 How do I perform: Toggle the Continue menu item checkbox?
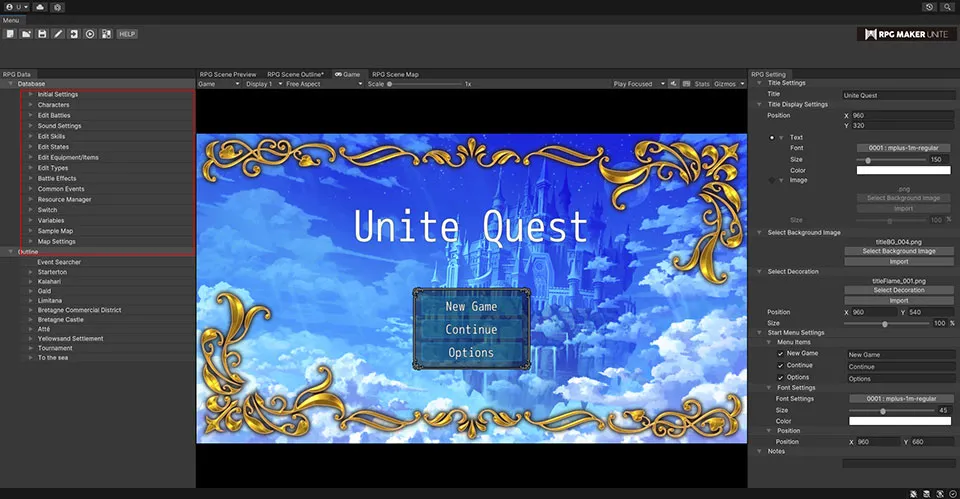point(781,366)
